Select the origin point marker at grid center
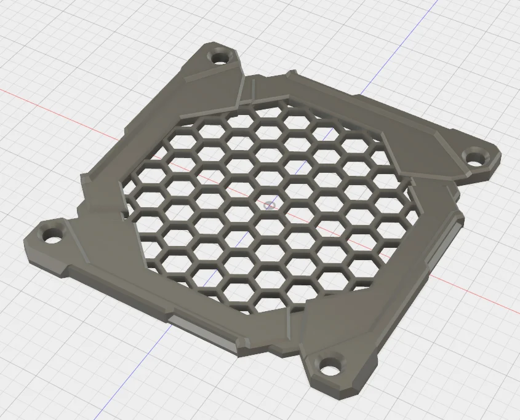Image resolution: width=520 pixels, height=420 pixels. click(x=270, y=205)
